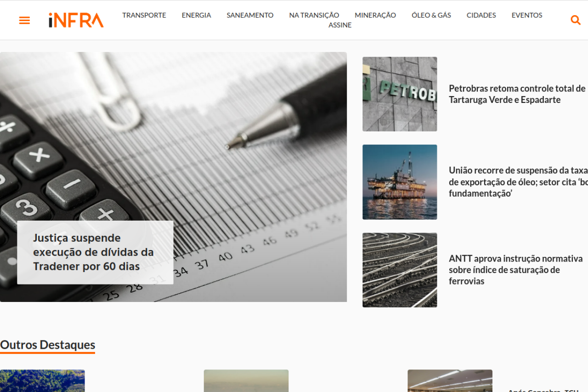
Task: Click the iNFRA logo
Action: 76,20
